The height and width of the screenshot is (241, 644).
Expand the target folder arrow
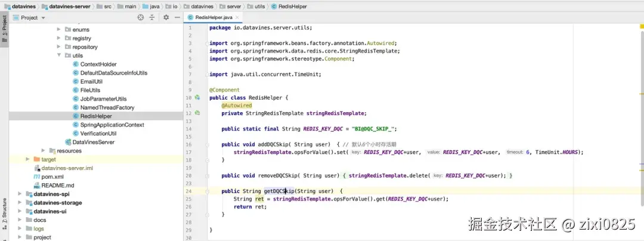[x=27, y=159]
